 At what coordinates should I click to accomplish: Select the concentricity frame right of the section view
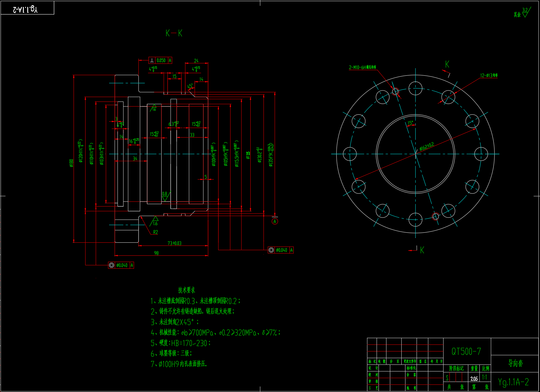281,250
